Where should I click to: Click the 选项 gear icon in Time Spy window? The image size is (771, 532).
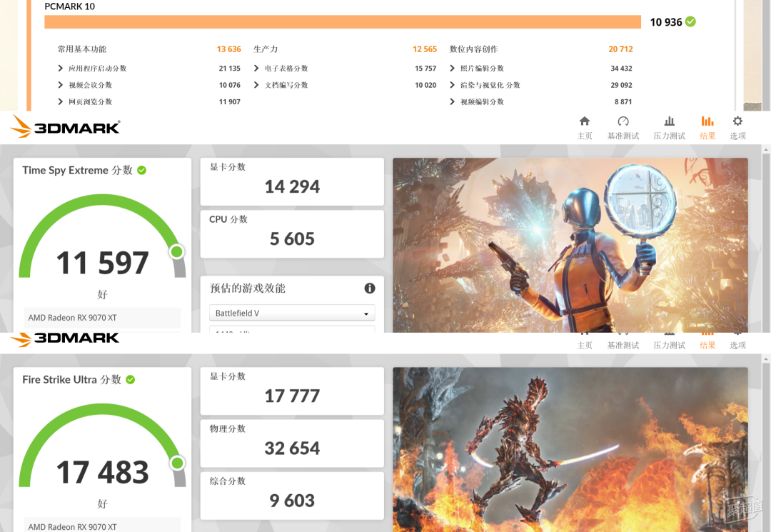click(737, 121)
